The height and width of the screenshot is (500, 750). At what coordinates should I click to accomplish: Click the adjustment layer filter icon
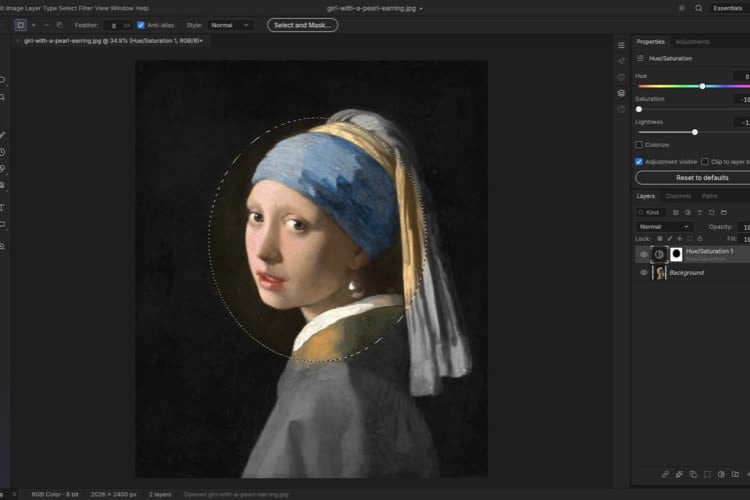click(687, 212)
